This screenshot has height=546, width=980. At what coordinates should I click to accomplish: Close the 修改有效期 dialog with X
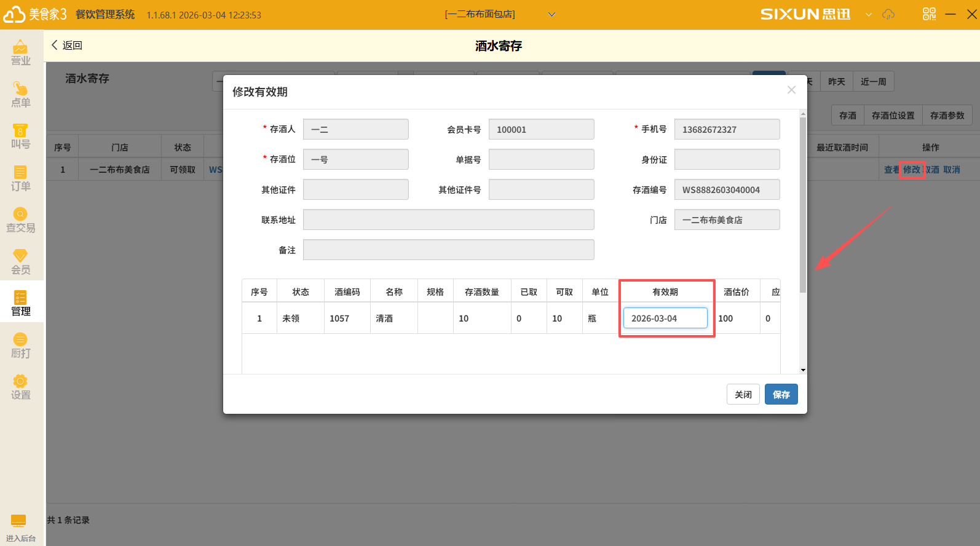pyautogui.click(x=791, y=90)
